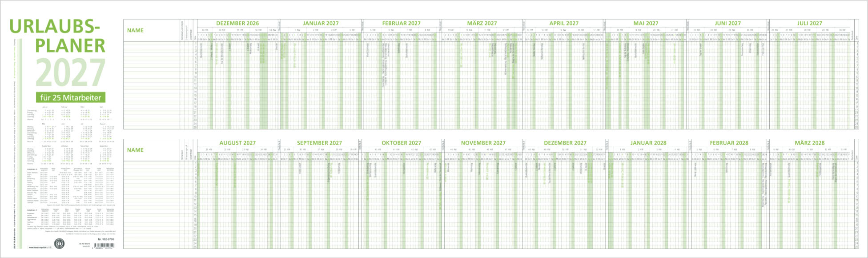Select the JUNI 2027 month heading

point(727,23)
